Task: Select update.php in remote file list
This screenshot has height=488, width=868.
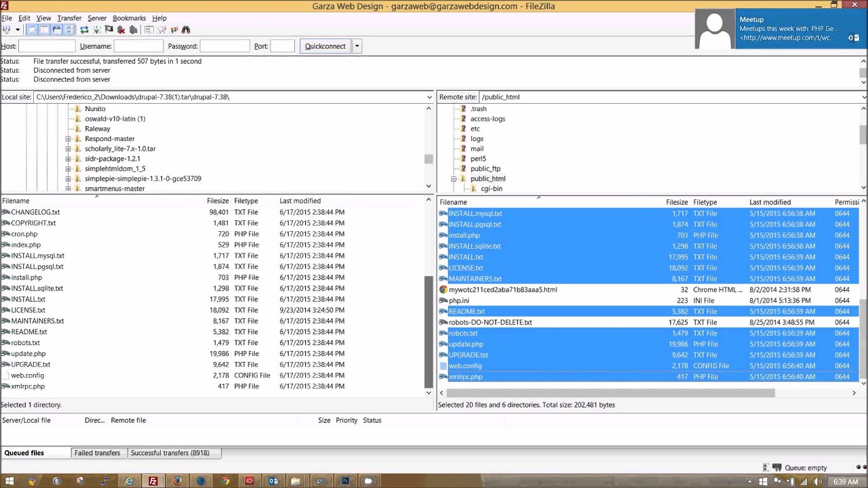Action: pyautogui.click(x=466, y=344)
